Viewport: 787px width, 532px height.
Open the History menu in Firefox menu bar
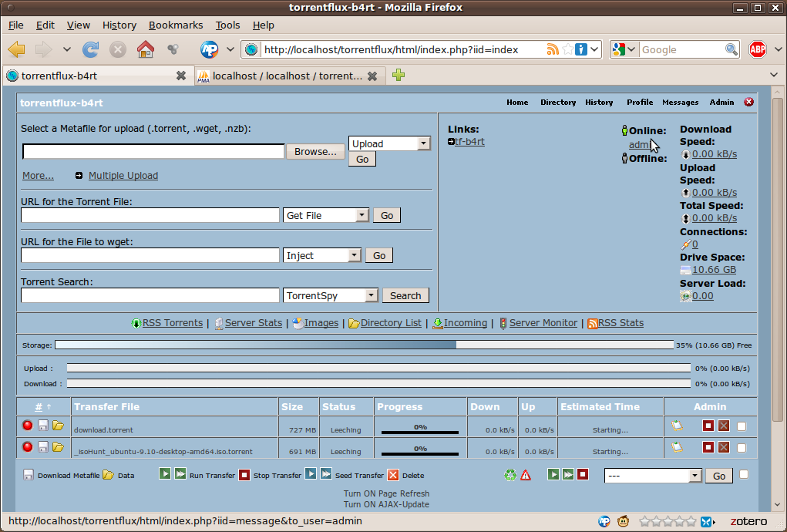pos(119,25)
